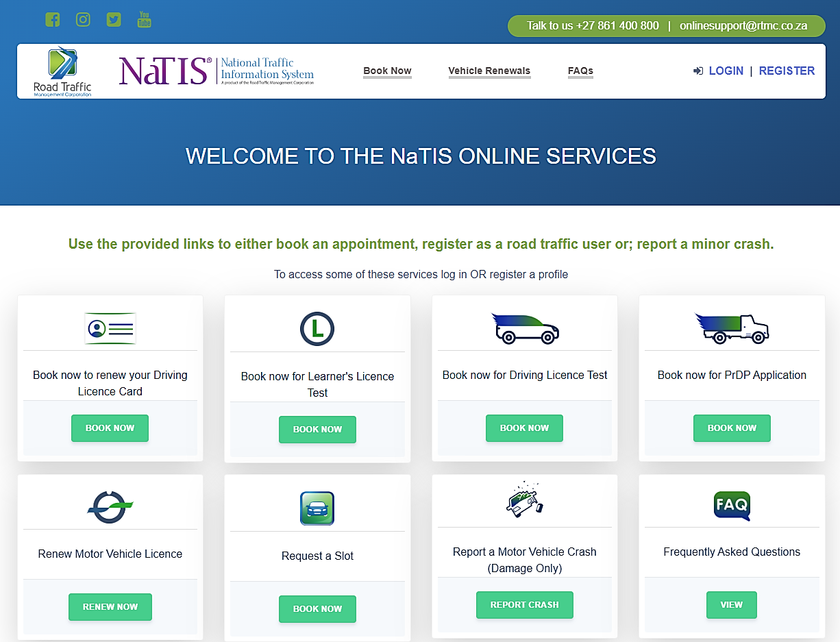Click 'Book now for Learner's Licence Test' text
The width and height of the screenshot is (840, 642).
[317, 385]
